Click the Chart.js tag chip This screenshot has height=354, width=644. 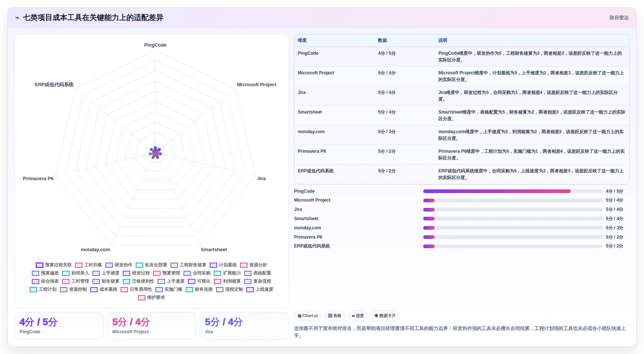(308, 316)
